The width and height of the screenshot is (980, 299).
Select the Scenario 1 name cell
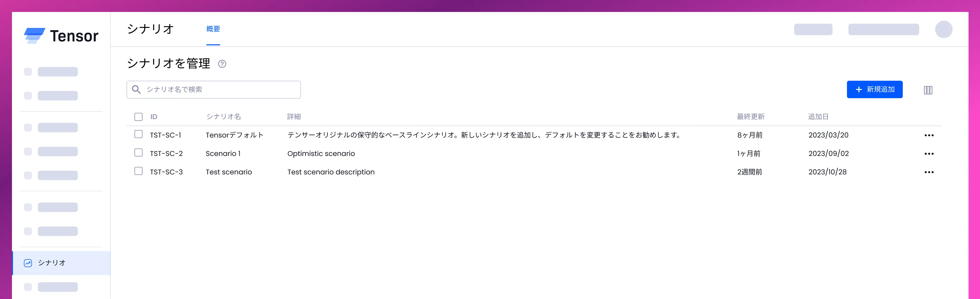[x=223, y=153]
